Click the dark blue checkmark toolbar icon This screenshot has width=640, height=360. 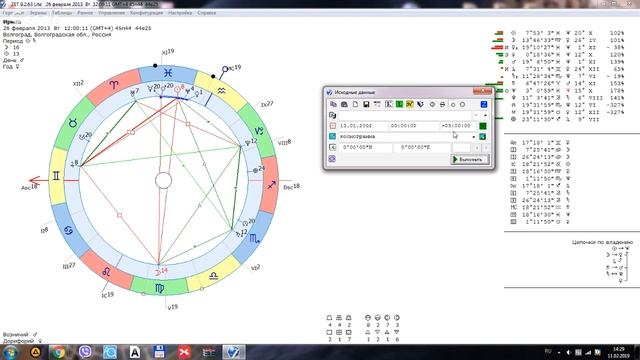tap(420, 104)
